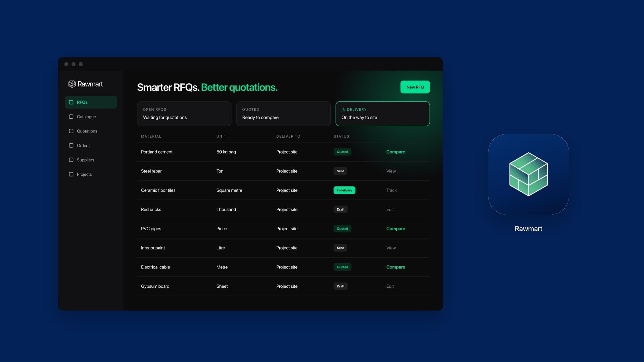Click 'Square metre' unit cell

point(229,190)
